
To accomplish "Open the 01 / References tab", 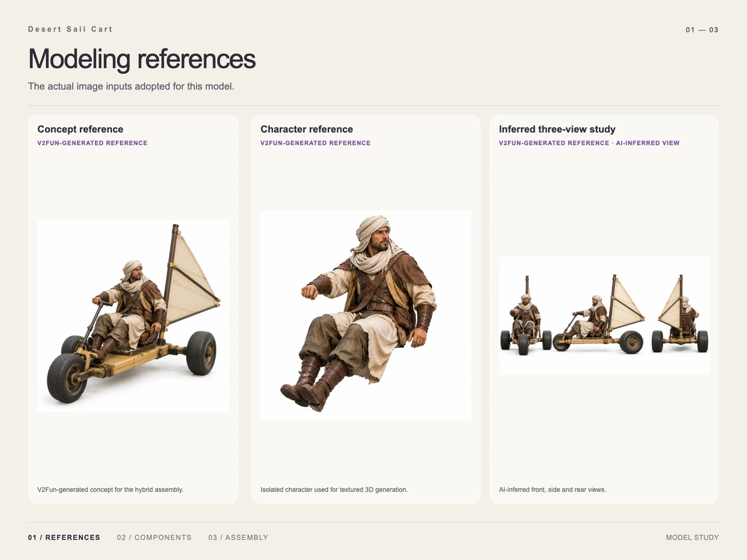I will (x=64, y=537).
